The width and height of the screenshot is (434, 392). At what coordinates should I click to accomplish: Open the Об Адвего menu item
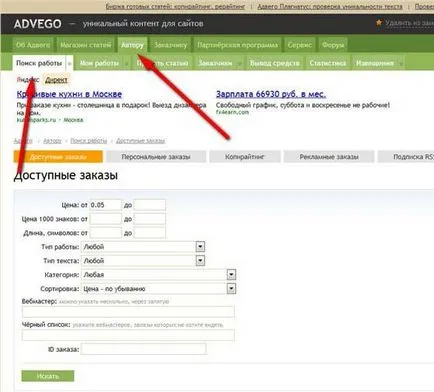(33, 45)
